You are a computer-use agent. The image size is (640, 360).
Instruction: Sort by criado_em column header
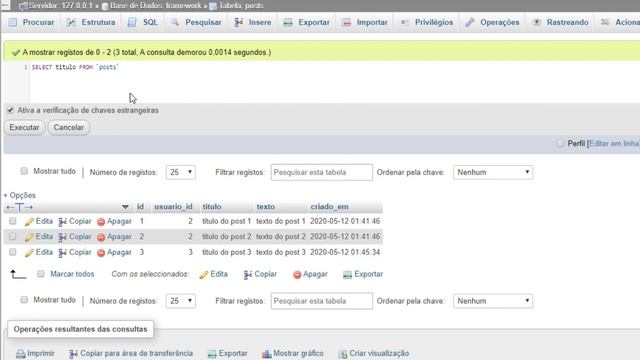(329, 207)
